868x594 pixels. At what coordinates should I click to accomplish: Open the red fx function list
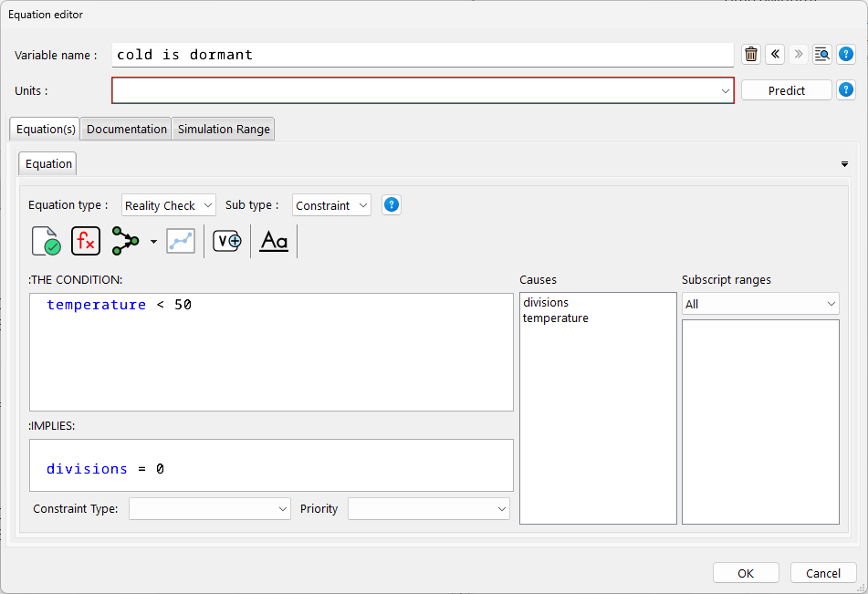click(x=86, y=241)
